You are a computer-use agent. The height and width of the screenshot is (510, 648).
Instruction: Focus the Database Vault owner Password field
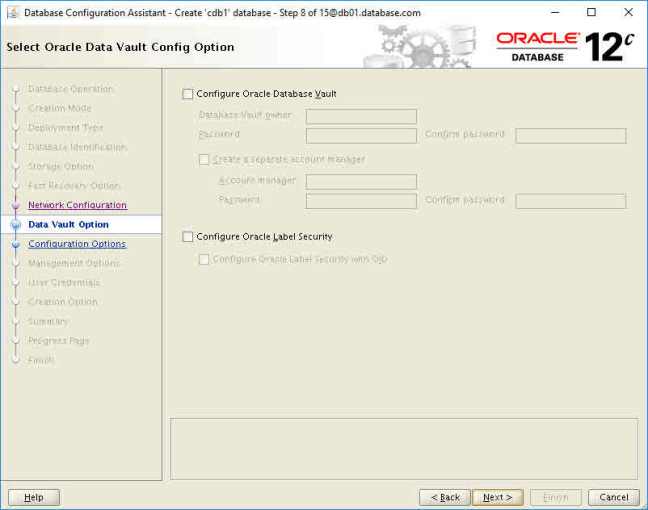[x=361, y=135]
